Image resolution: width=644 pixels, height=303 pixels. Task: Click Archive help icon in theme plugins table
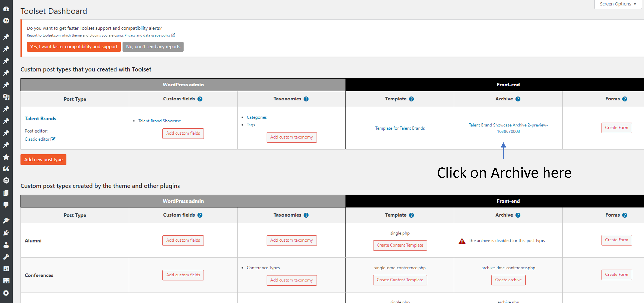point(518,215)
